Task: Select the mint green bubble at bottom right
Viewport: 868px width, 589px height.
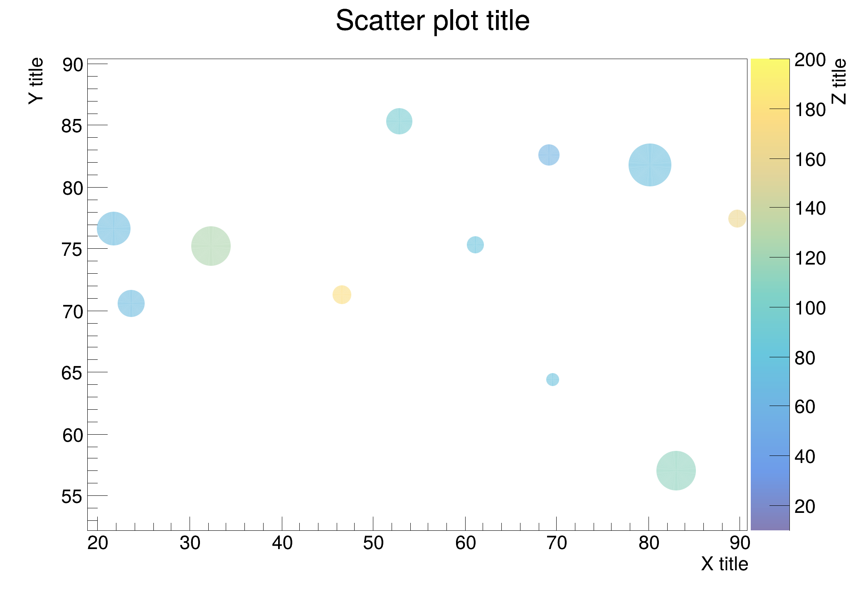Action: click(x=676, y=470)
